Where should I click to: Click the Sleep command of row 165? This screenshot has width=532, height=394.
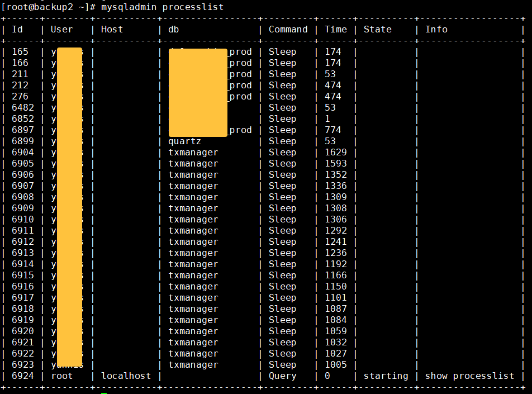pyautogui.click(x=283, y=52)
